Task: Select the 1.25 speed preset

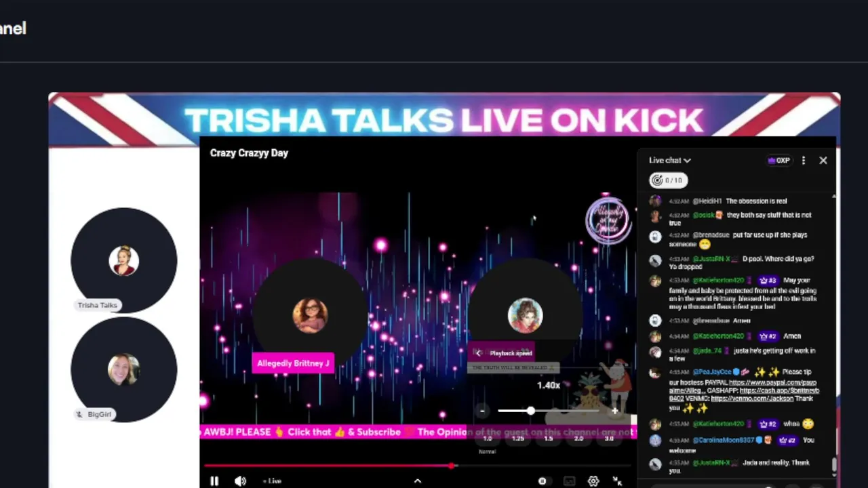Action: tap(517, 439)
